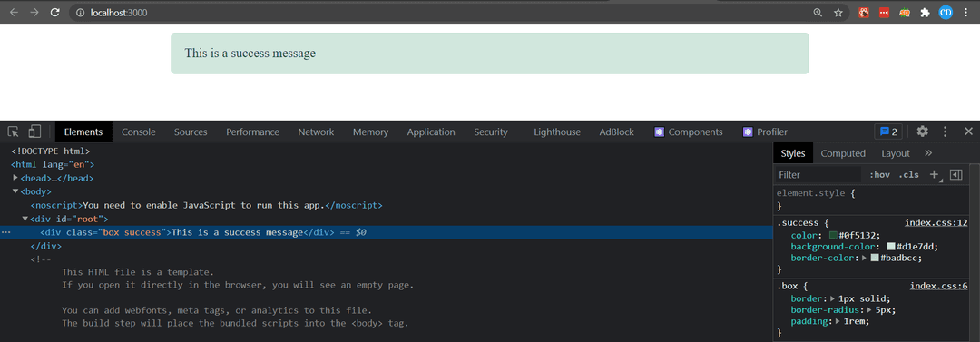This screenshot has height=342, width=980.
Task: Open the issues counter showing 2
Action: click(888, 132)
